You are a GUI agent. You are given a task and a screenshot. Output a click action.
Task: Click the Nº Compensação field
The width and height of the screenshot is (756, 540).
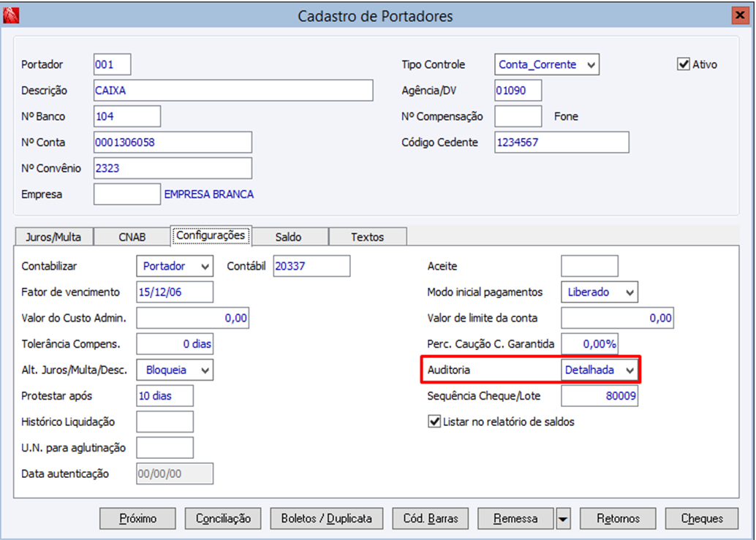518,116
